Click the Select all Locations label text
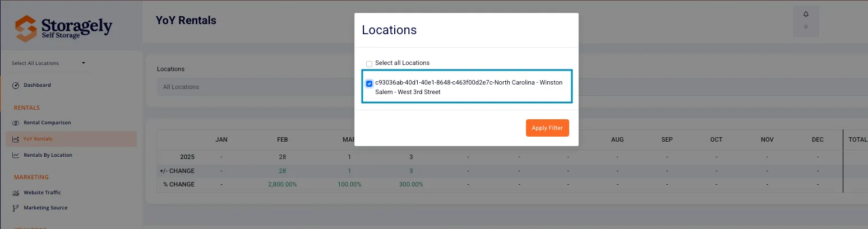This screenshot has height=229, width=868. tap(402, 63)
